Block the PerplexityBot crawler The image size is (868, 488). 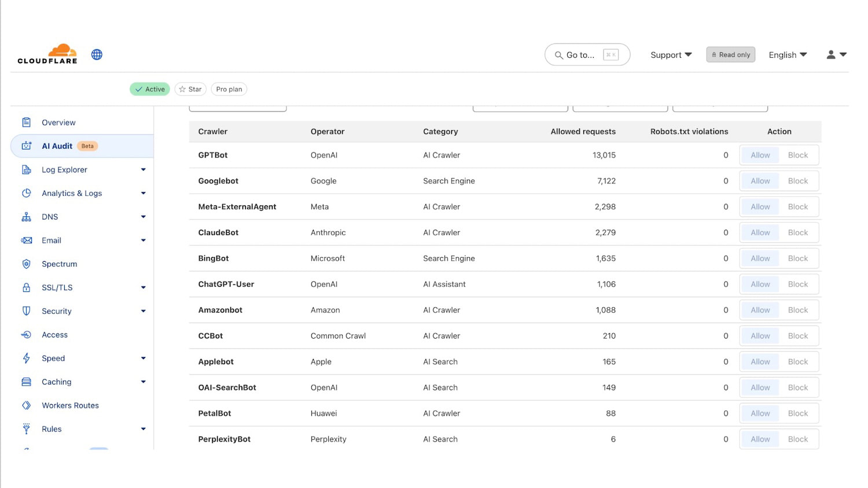coord(798,439)
